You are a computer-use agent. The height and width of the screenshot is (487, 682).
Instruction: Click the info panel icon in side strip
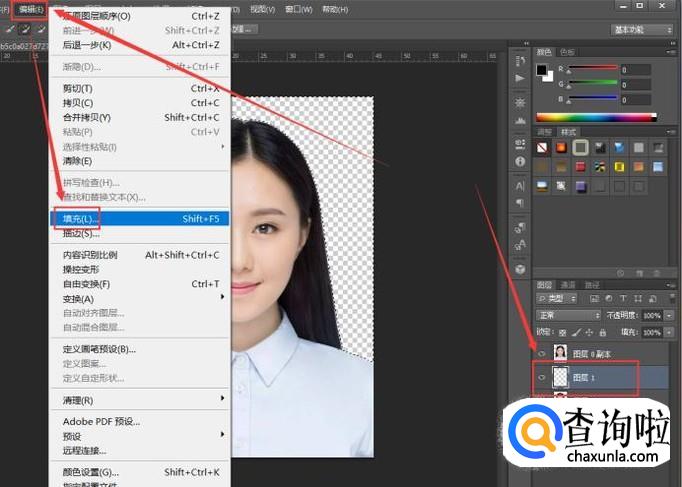(520, 161)
